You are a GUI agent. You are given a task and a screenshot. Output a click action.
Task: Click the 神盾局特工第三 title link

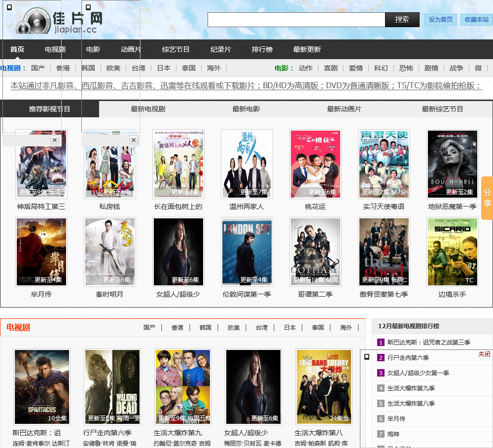[x=41, y=207]
